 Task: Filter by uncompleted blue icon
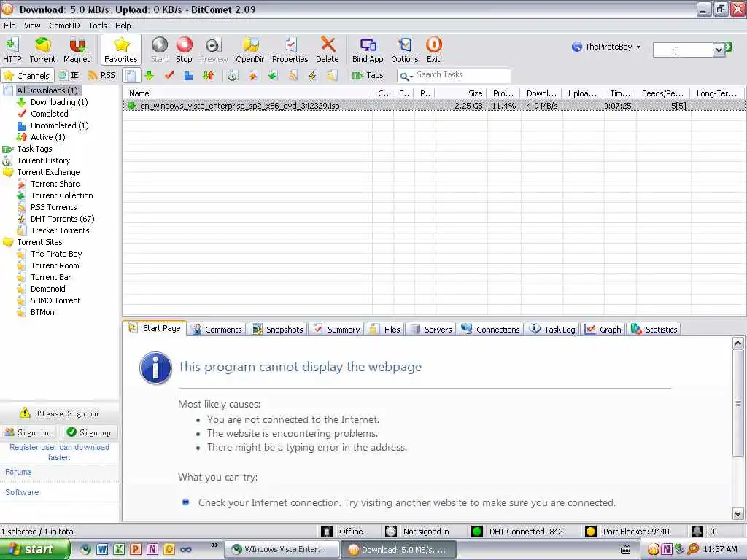click(189, 75)
